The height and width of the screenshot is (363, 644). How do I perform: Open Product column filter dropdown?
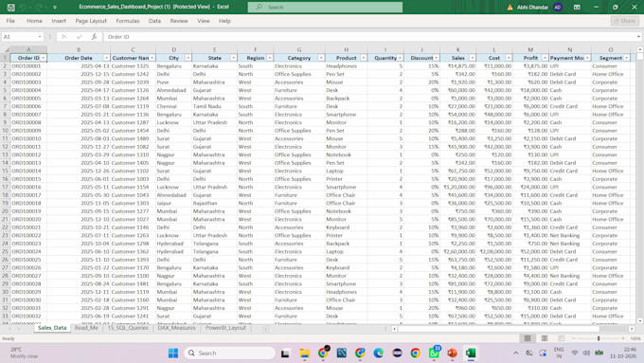point(364,58)
